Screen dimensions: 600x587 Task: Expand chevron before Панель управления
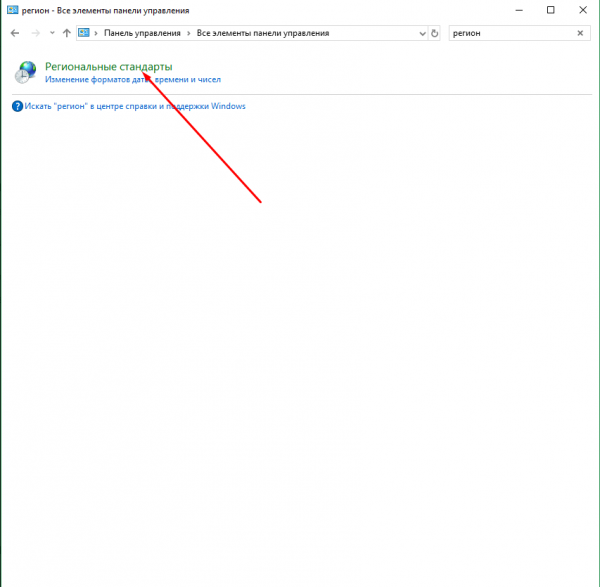click(x=96, y=33)
